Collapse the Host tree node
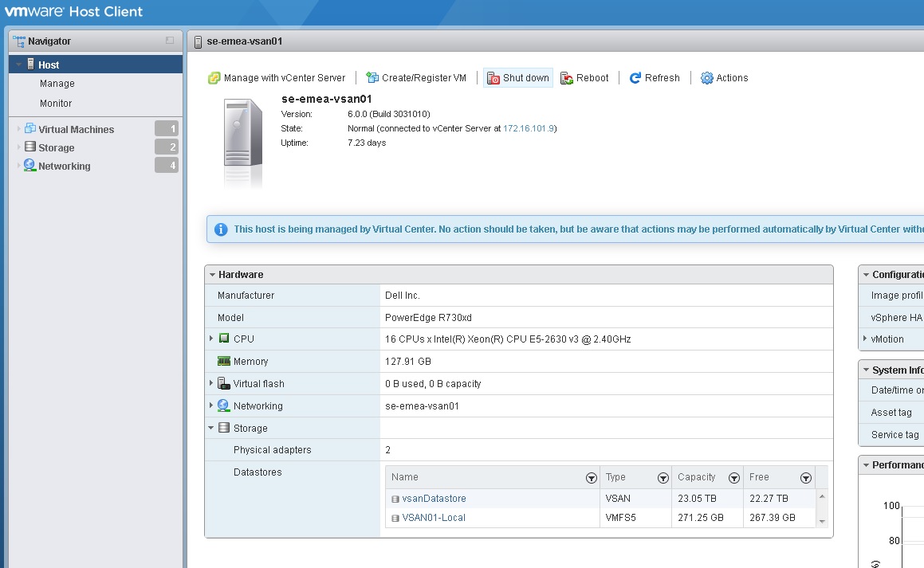This screenshot has height=568, width=924. (x=19, y=65)
